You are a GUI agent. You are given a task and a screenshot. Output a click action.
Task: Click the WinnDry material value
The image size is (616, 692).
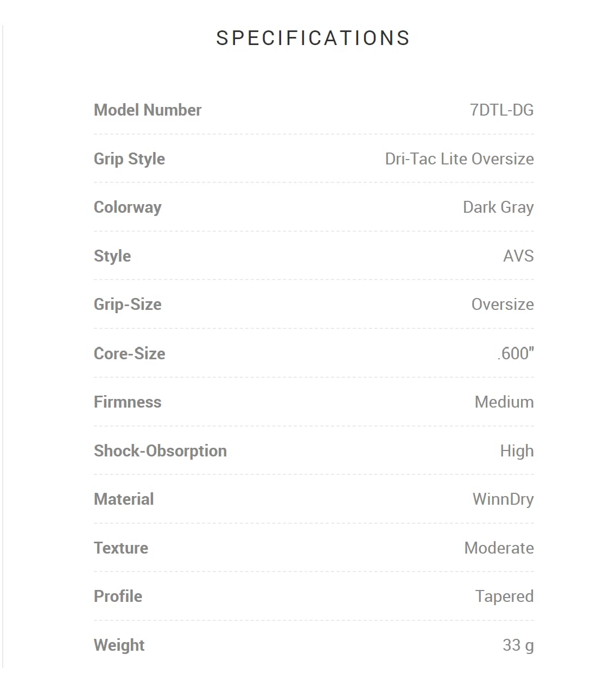coord(503,499)
